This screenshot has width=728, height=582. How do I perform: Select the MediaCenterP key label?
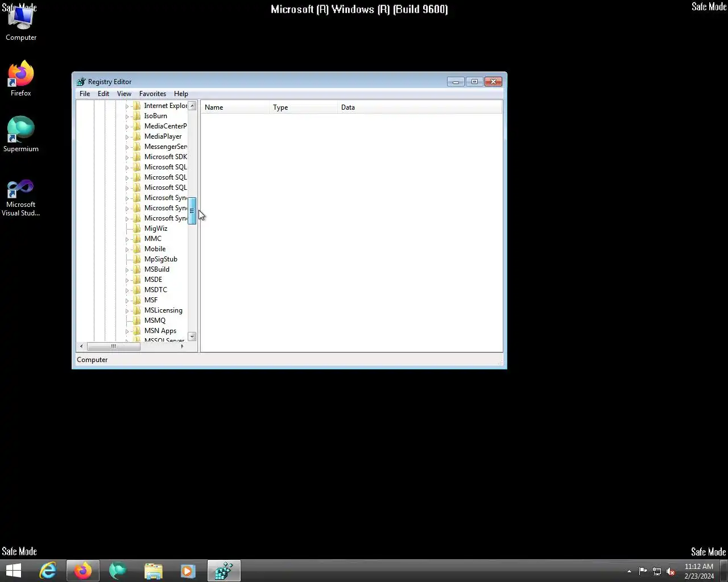tap(166, 126)
